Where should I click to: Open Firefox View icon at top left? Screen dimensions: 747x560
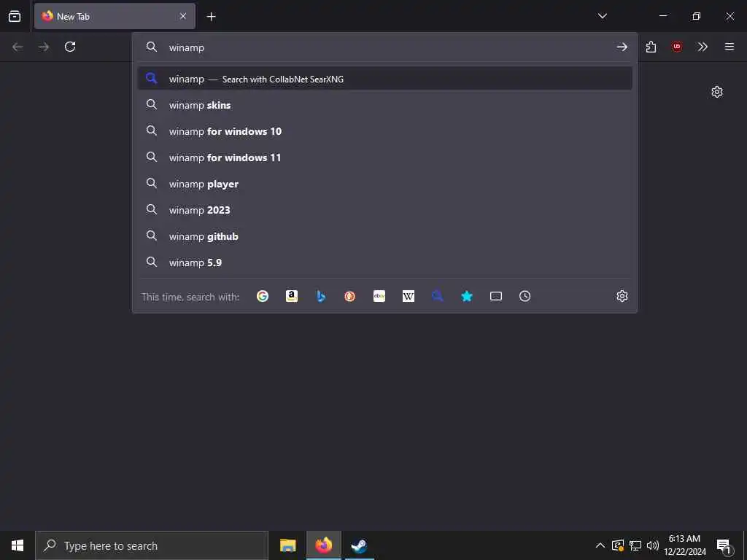(x=15, y=16)
